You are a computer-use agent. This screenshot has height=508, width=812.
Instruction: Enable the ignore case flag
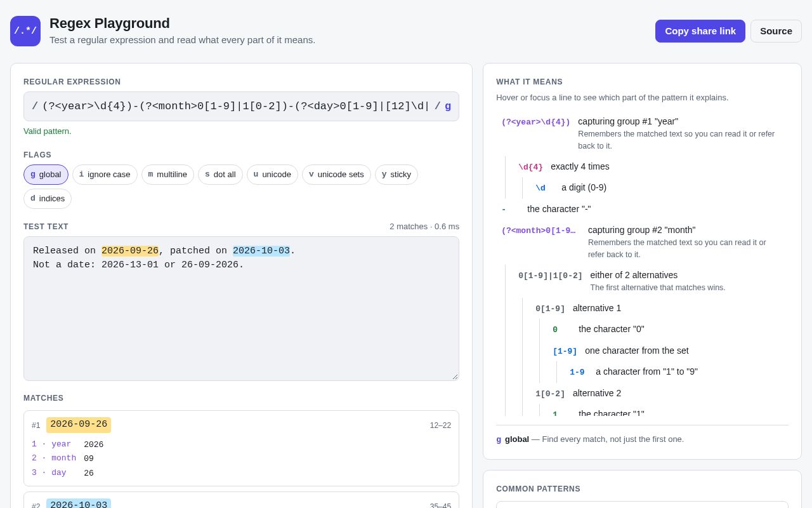pos(105,175)
